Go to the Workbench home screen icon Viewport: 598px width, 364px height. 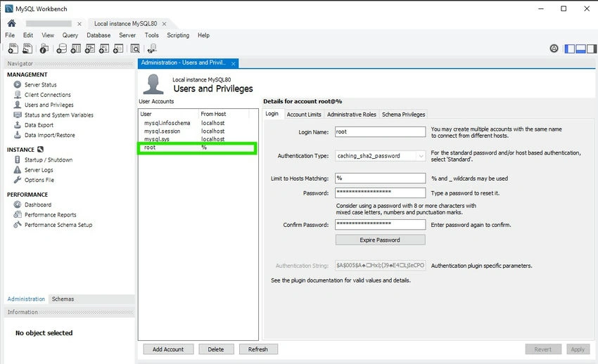tap(12, 23)
